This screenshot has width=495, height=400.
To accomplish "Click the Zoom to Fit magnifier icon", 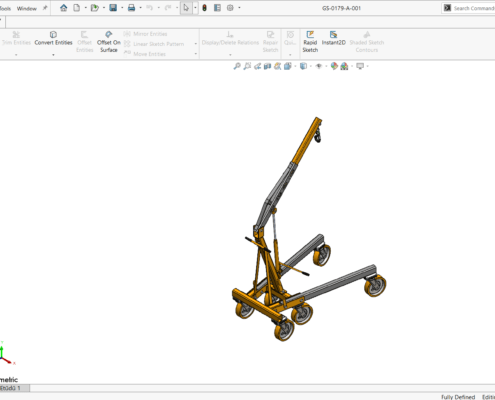I will pyautogui.click(x=237, y=66).
